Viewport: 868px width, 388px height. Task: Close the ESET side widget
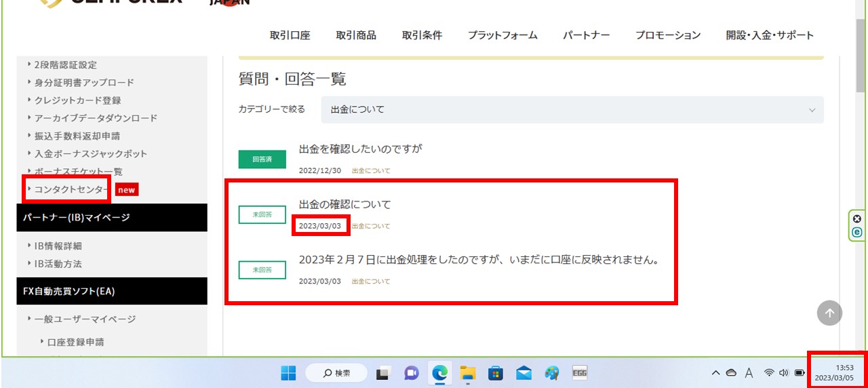856,218
